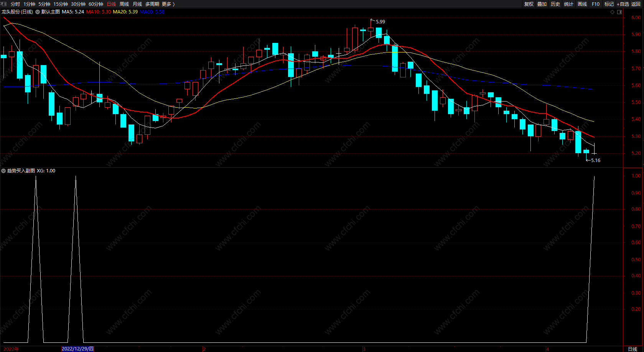Switch to the 月线 monthly chart

click(x=137, y=4)
